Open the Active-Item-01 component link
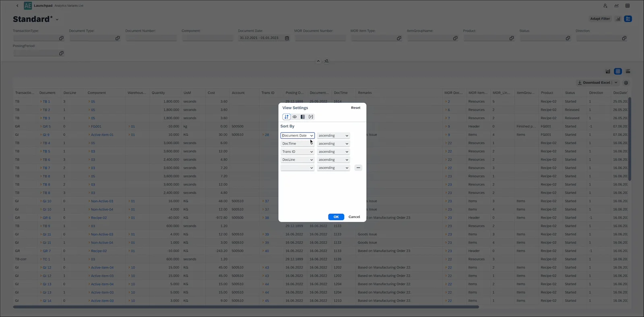Screen dimensions: 644x317 (x=102, y=135)
